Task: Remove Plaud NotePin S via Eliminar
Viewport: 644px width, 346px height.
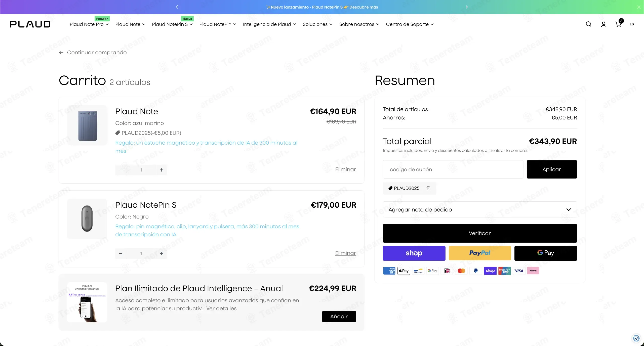Action: click(346, 253)
